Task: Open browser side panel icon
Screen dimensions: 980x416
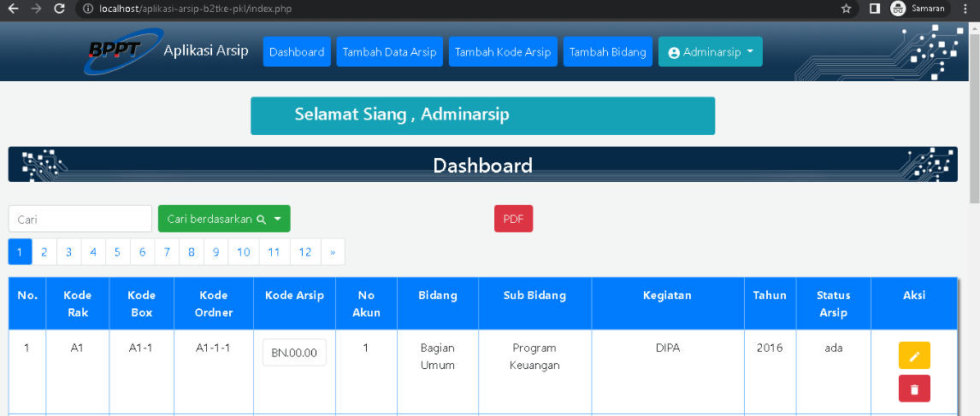Action: pos(875,9)
